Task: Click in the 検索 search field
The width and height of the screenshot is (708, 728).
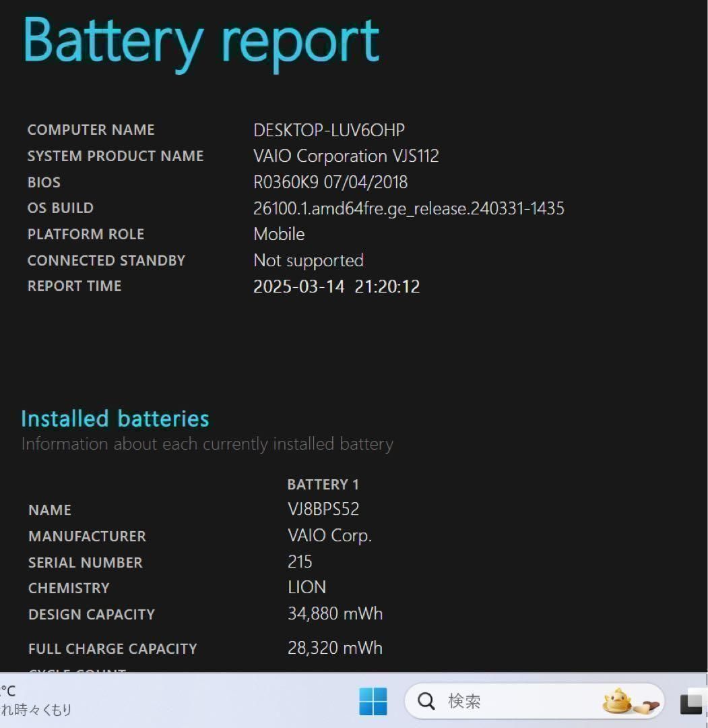Action: (x=512, y=702)
